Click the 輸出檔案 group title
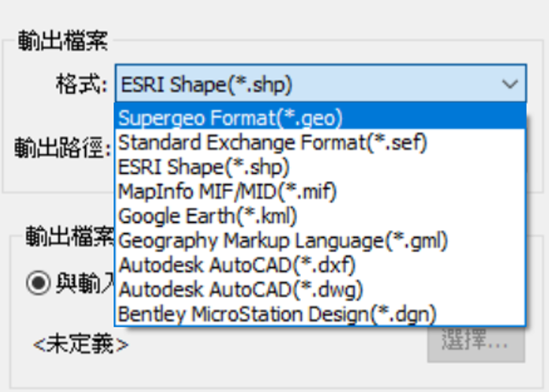This screenshot has width=549, height=392. 63,41
